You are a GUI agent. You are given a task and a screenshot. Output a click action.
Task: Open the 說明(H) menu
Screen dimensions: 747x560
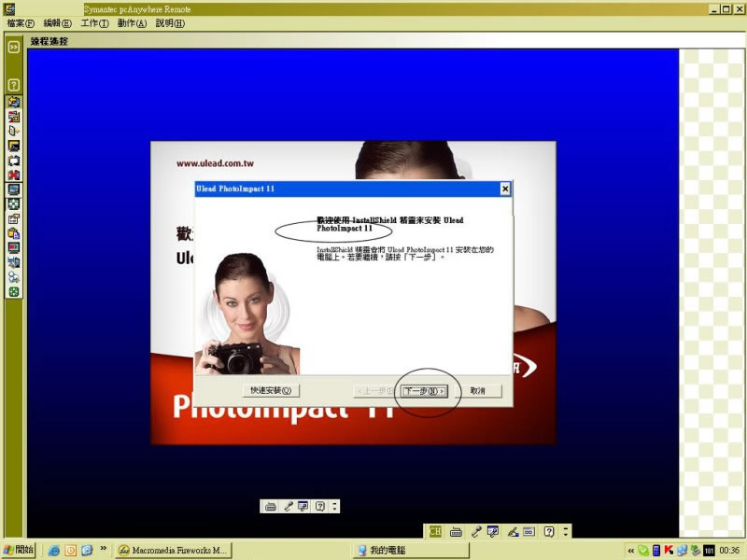point(170,23)
